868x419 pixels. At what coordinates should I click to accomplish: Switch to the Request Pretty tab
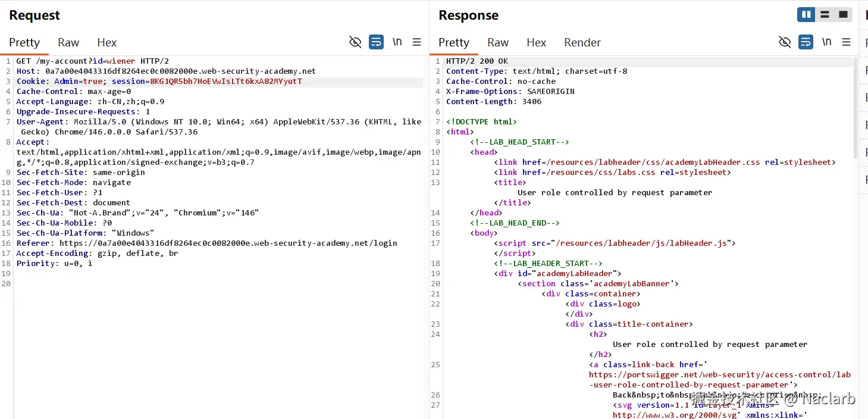24,42
